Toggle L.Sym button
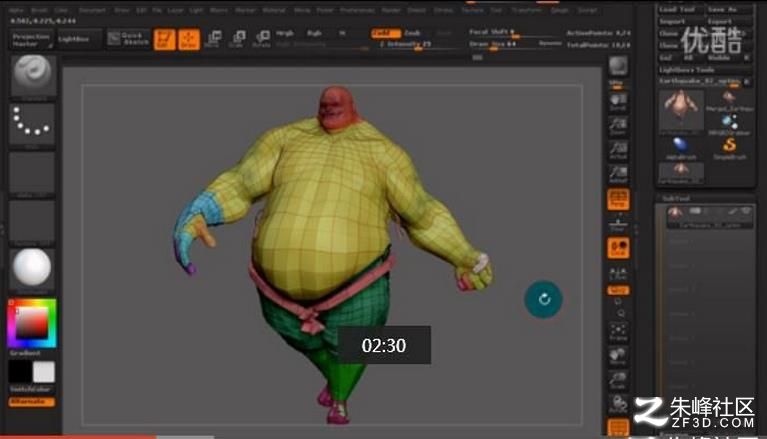The image size is (767, 439). [618, 273]
